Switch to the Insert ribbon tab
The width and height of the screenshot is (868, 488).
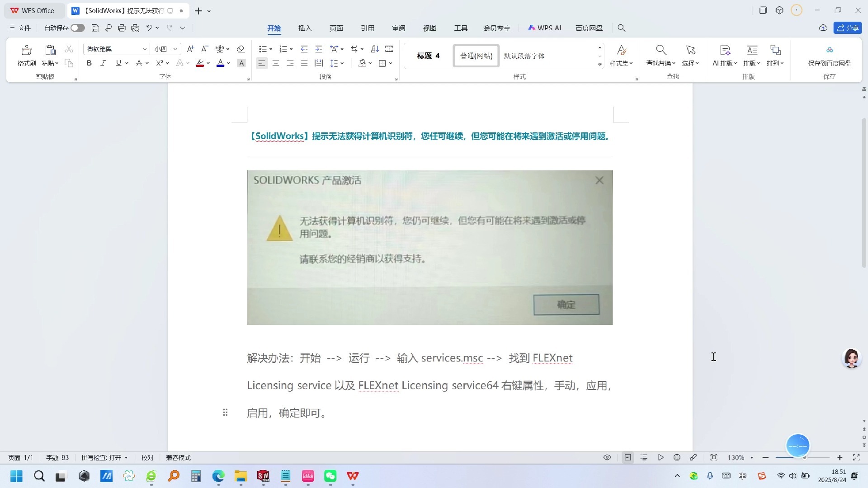305,28
